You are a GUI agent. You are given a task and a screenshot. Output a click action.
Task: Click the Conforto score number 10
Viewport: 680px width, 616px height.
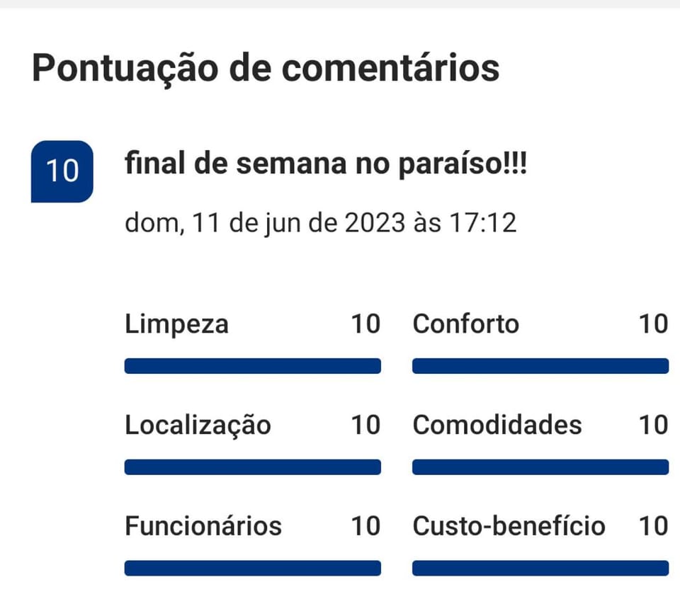click(653, 324)
